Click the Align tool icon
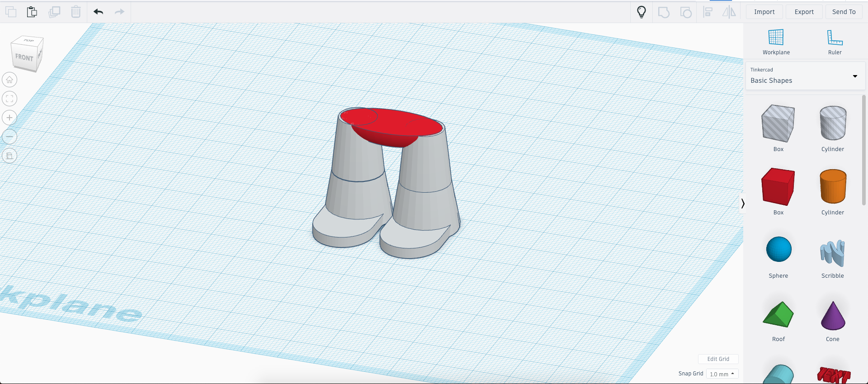Screen dimensions: 868x384 708,12
